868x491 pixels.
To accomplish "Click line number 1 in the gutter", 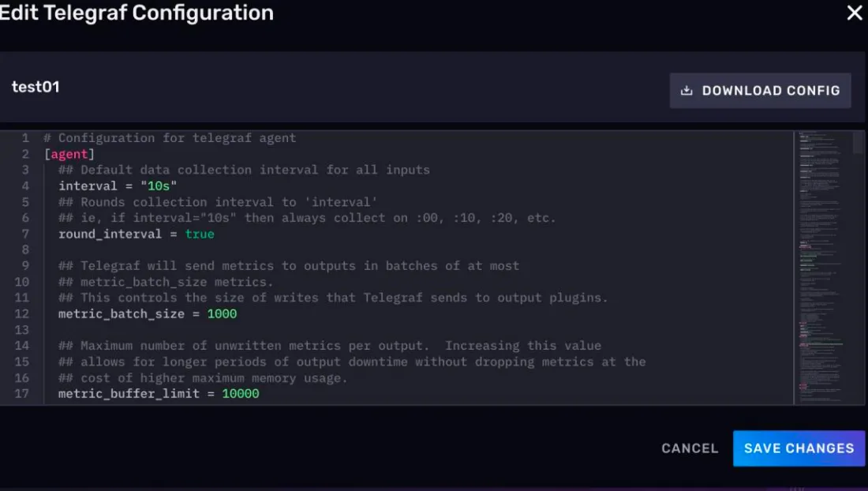I will pyautogui.click(x=25, y=138).
